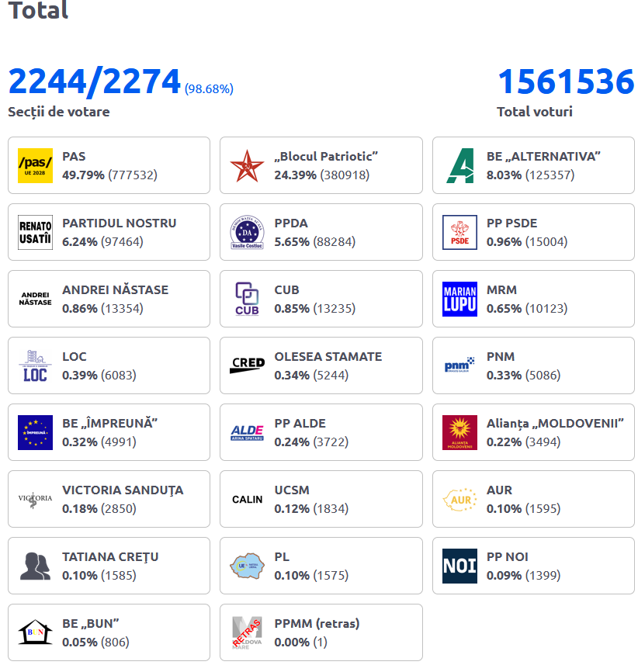
Task: Select the BE „ÎMPREUNĂ” name
Action: [109, 423]
